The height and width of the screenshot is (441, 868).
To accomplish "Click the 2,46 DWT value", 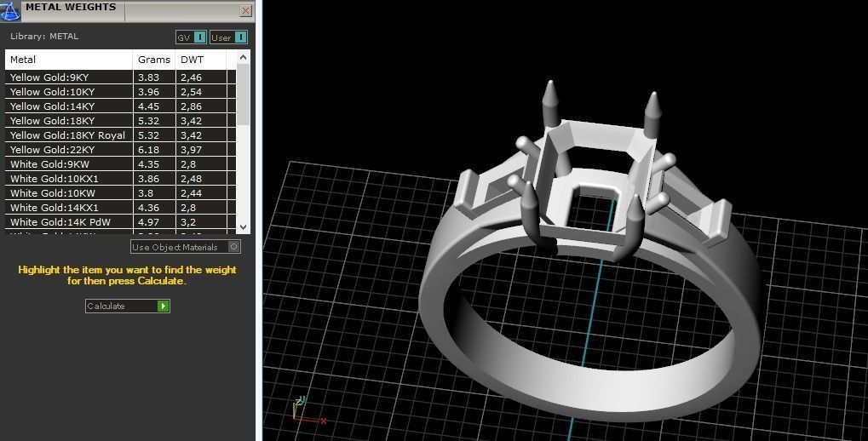I will [x=191, y=77].
